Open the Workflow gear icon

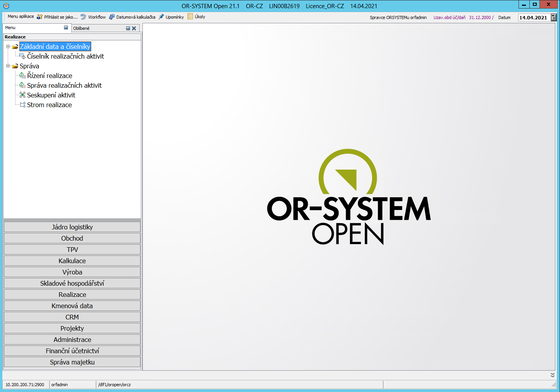click(x=83, y=17)
